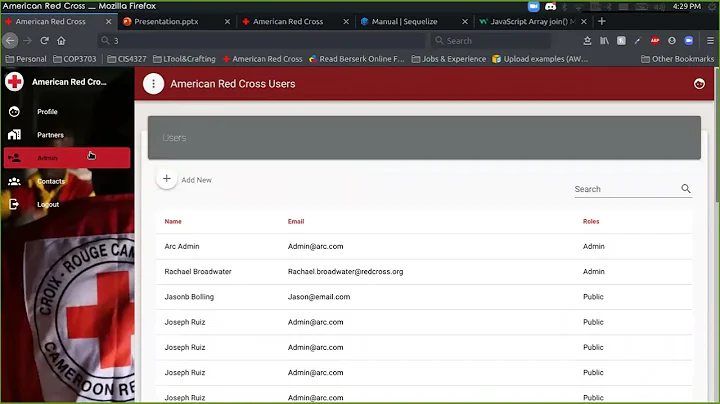Open the downloads toolbar icon
720x404 pixels.
[587, 40]
